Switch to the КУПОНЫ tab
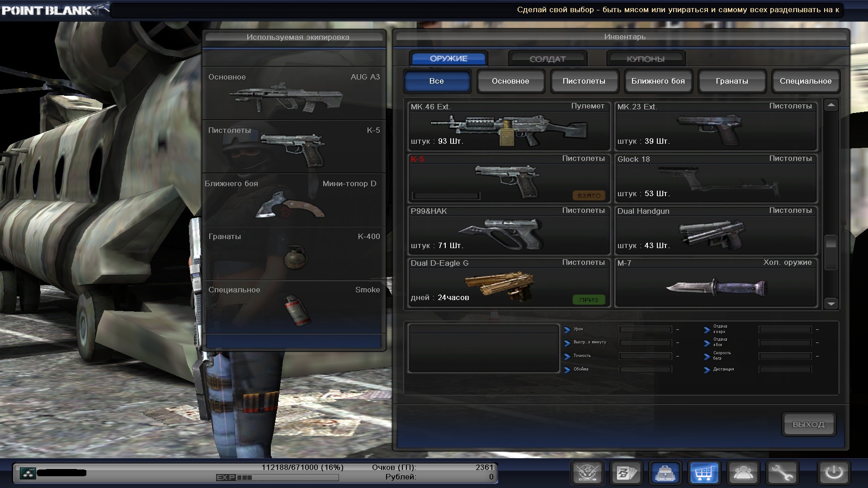Image resolution: width=868 pixels, height=488 pixels. 646,59
